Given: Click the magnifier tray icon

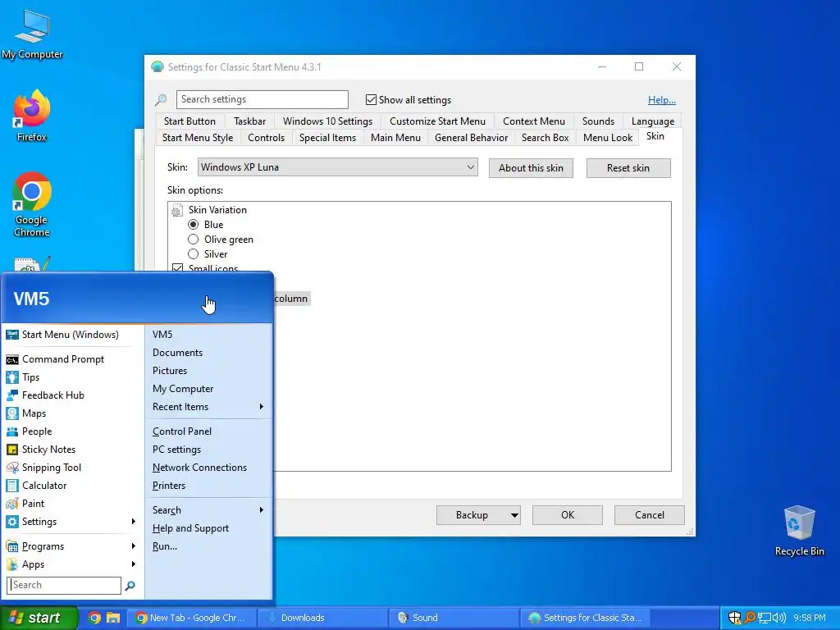Looking at the screenshot, I should point(750,618).
